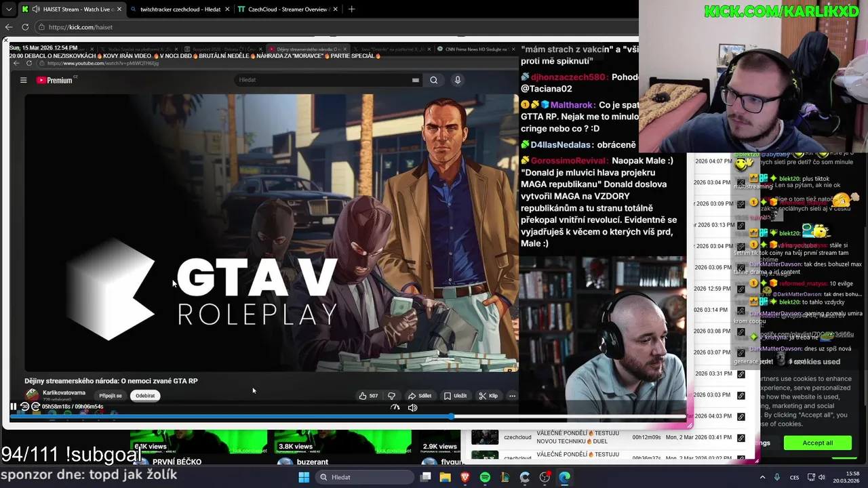Click the taskbar microphone tray icon

point(777,477)
